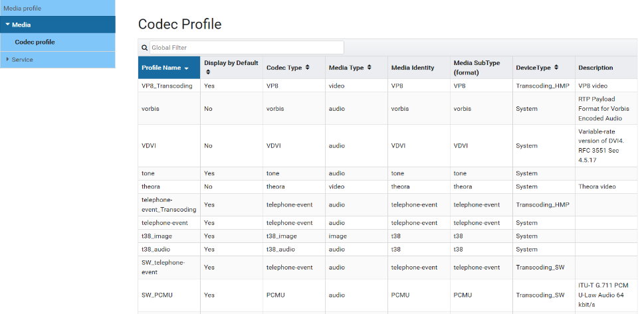Screen dimensions: 644x314
Task: Click sort arrows next to DeviceType
Action: coord(556,68)
